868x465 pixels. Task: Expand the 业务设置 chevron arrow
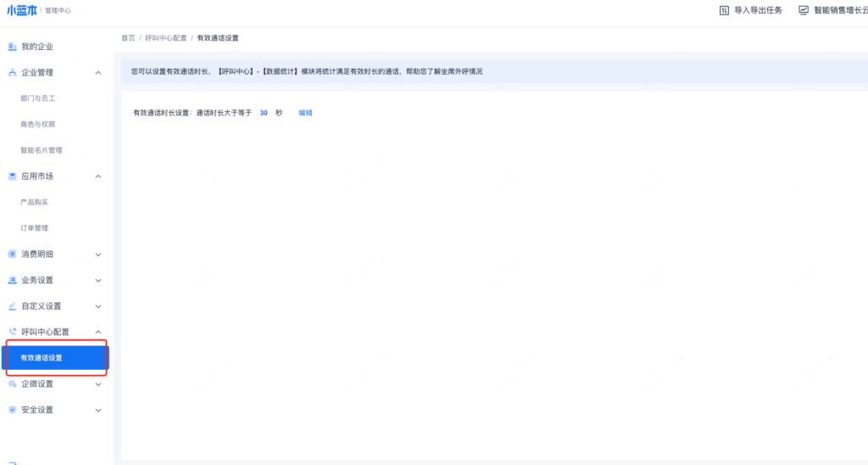98,280
